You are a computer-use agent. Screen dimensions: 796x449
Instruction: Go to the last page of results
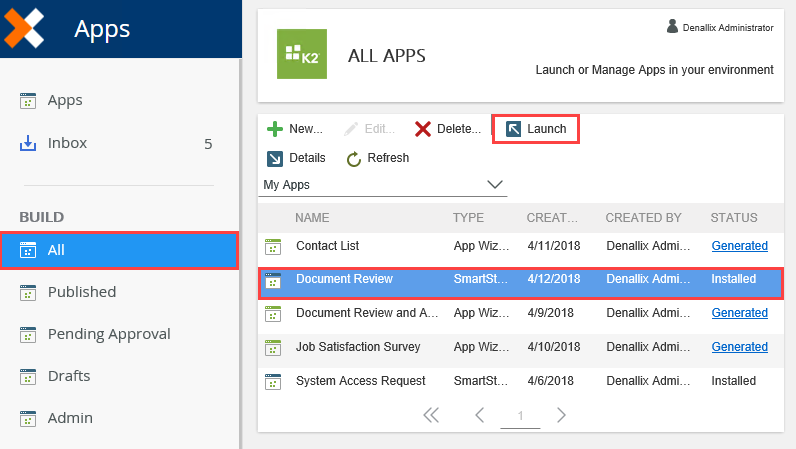(431, 415)
